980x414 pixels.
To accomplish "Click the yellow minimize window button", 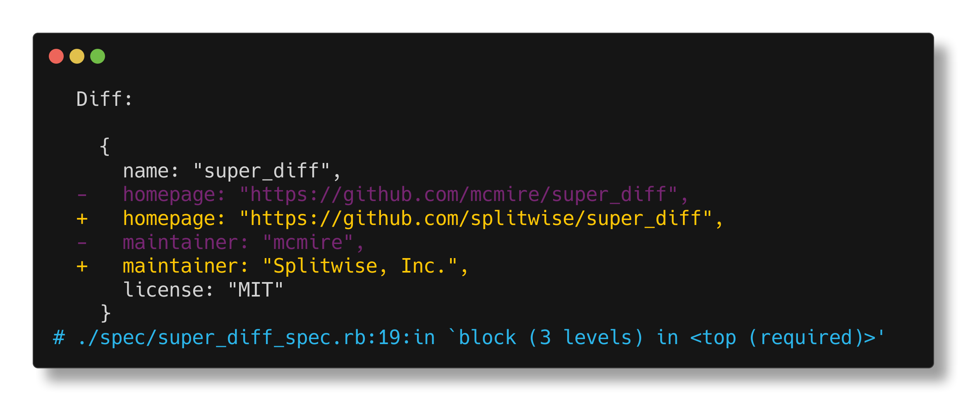I will click(77, 56).
